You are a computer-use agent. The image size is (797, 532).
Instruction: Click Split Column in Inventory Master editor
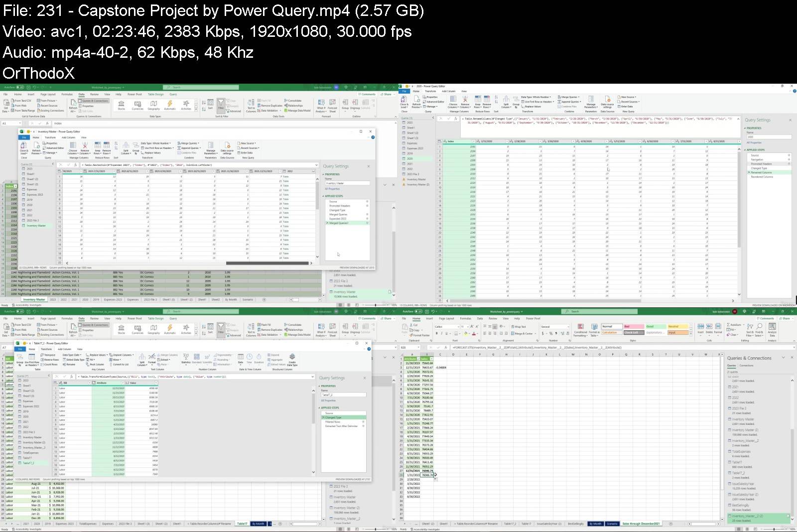[126, 148]
